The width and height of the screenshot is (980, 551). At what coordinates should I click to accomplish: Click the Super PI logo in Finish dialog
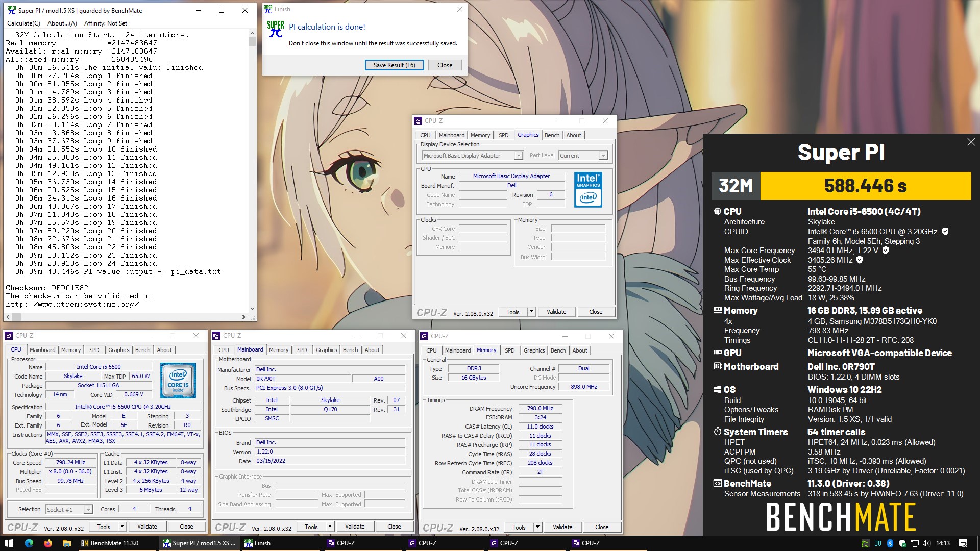point(276,29)
